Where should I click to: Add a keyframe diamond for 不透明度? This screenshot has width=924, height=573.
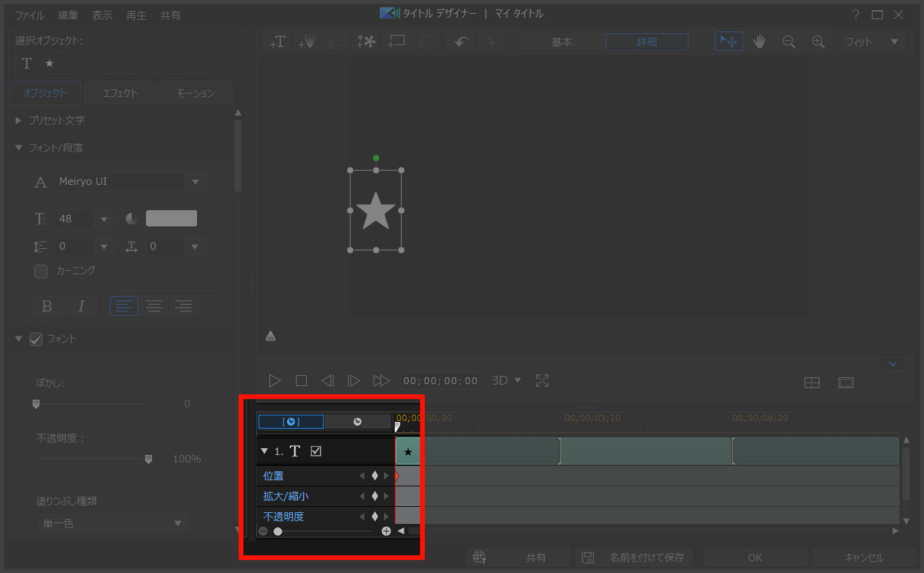(374, 516)
